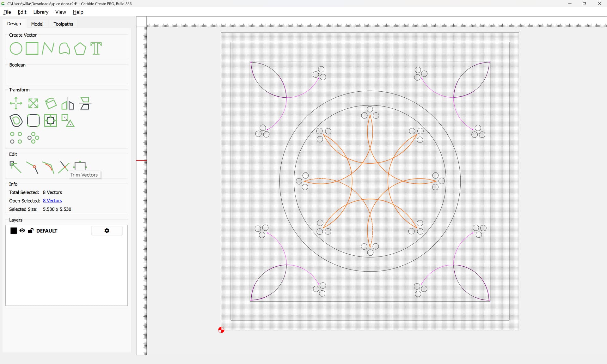
Task: Click the Mirror transform icon
Action: point(68,103)
